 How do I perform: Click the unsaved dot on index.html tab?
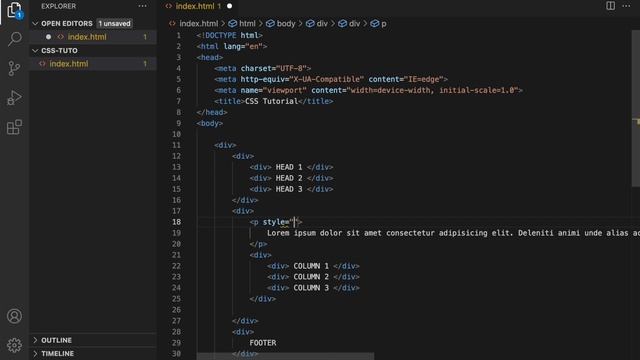229,6
